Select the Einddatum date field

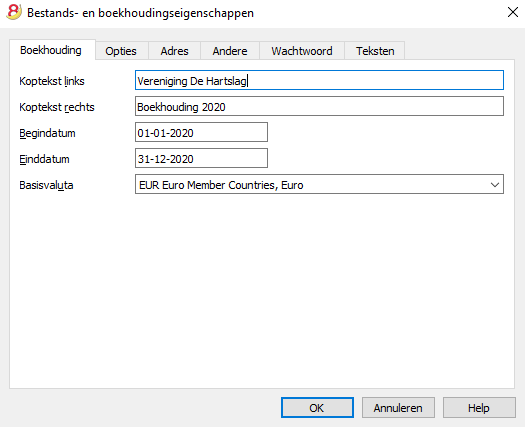coord(201,158)
